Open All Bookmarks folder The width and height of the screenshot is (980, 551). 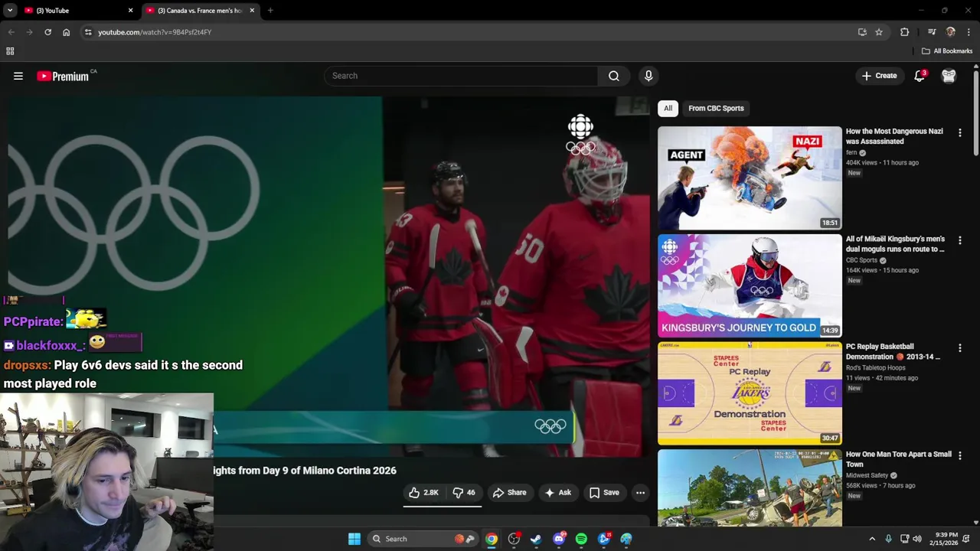(947, 51)
